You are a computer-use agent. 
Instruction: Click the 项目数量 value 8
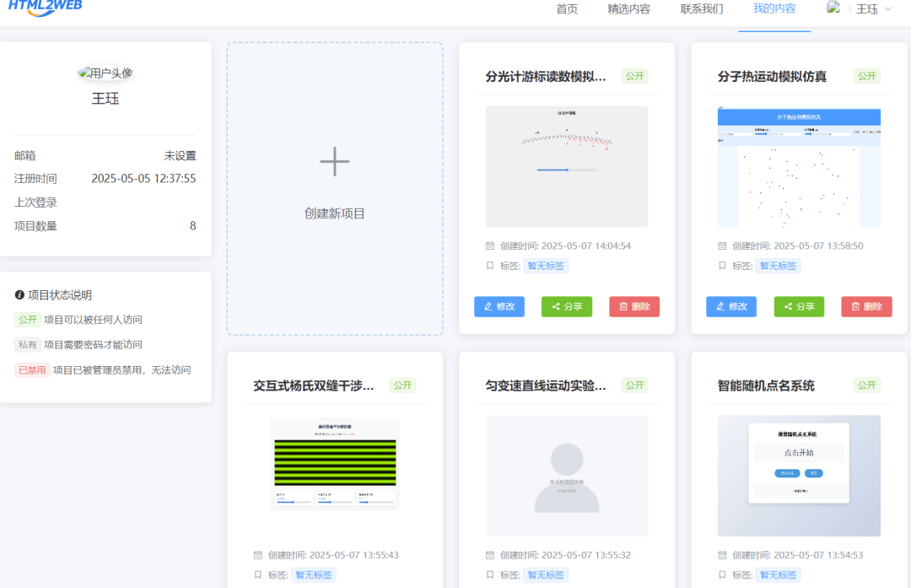coord(193,225)
